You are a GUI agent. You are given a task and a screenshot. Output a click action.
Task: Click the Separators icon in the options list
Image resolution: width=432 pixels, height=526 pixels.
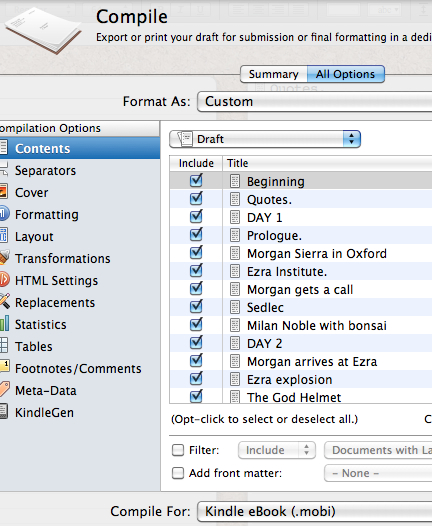click(4, 170)
